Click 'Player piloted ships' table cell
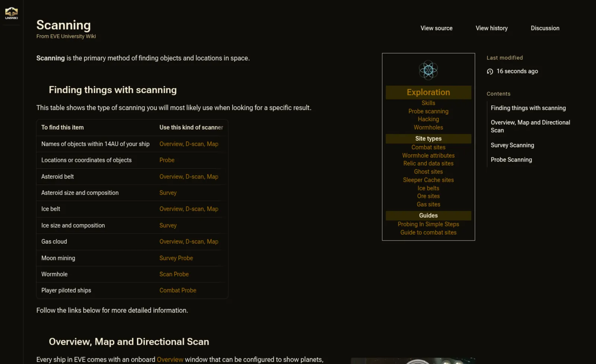The height and width of the screenshot is (364, 596). click(66, 290)
